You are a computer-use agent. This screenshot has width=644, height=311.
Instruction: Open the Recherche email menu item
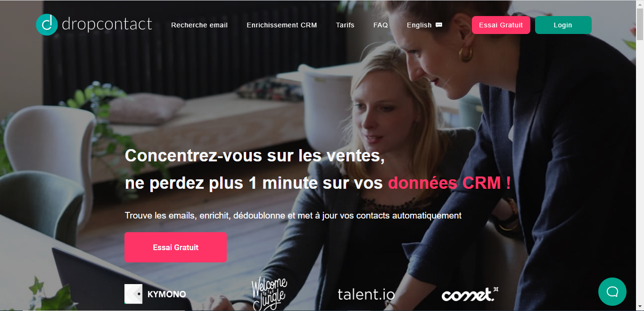pos(199,25)
